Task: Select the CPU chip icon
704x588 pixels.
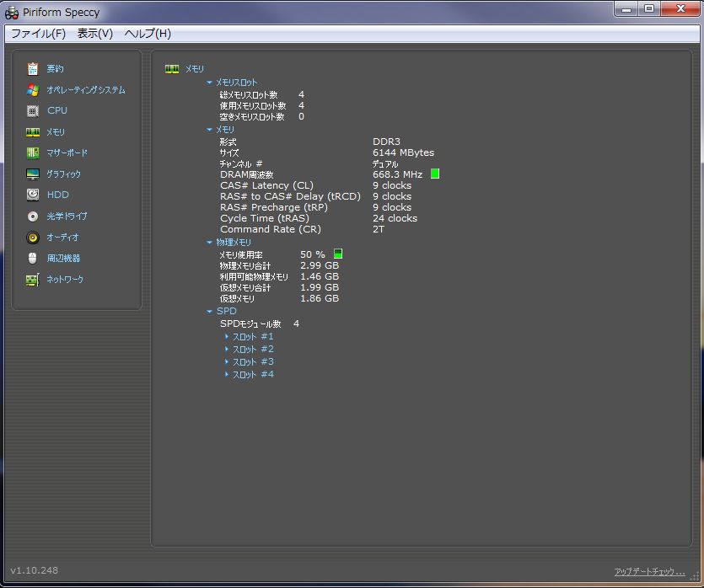Action: 33,110
